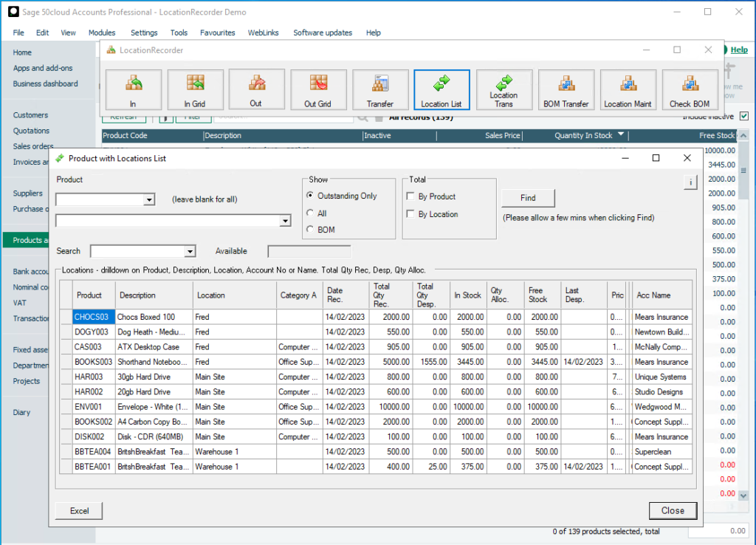
Task: Open the Product dropdown
Action: pos(149,199)
